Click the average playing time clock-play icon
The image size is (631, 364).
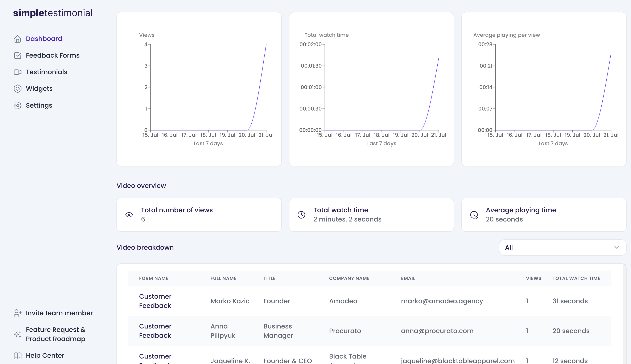[x=474, y=215]
